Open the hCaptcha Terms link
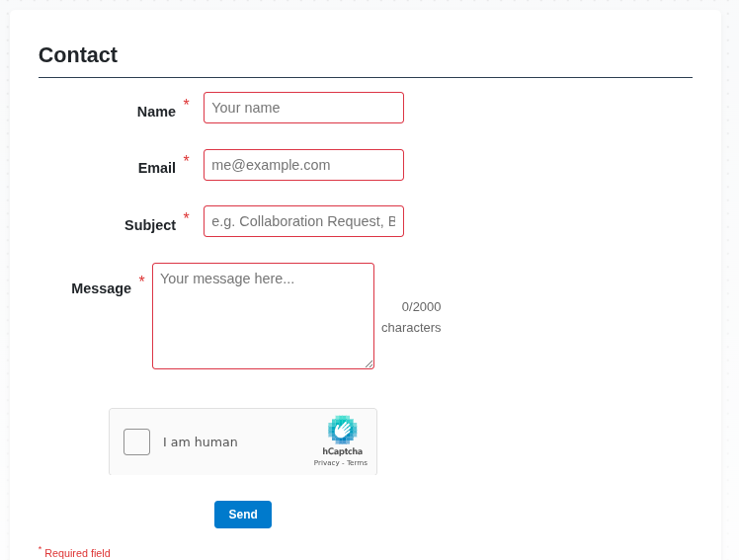The height and width of the screenshot is (560, 739). click(357, 462)
